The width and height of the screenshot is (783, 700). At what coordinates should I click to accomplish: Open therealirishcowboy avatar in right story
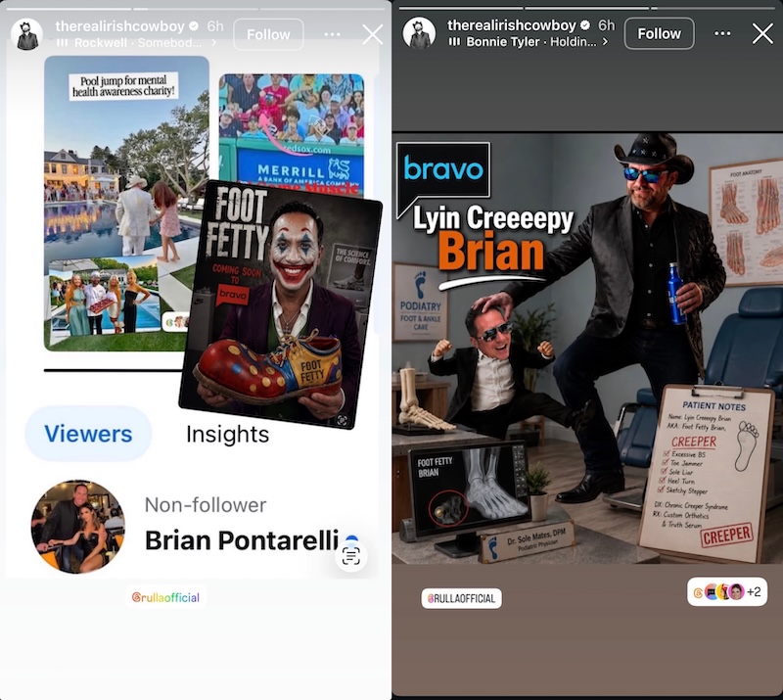pyautogui.click(x=419, y=33)
